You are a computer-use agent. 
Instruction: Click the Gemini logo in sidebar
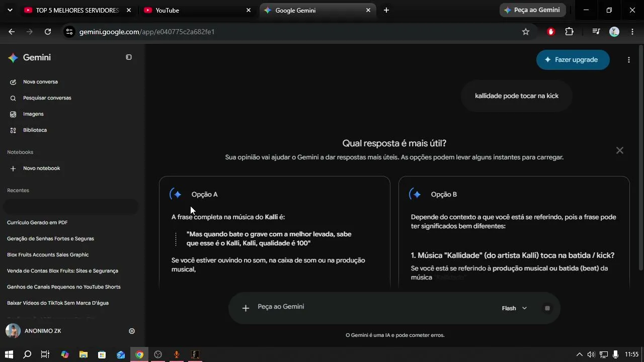(13, 58)
